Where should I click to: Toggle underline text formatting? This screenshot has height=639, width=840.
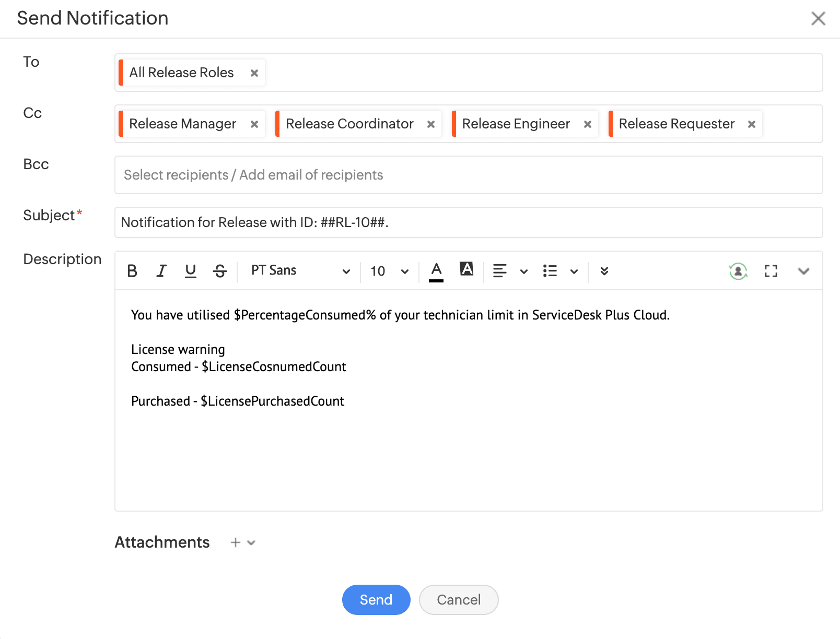click(191, 271)
